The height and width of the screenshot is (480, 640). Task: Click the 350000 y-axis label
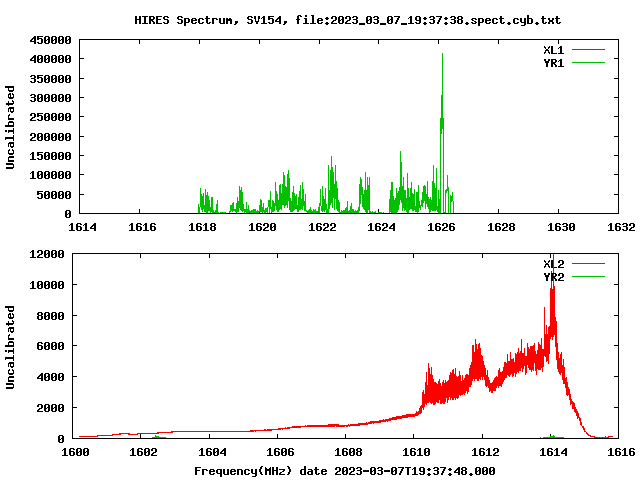50,79
